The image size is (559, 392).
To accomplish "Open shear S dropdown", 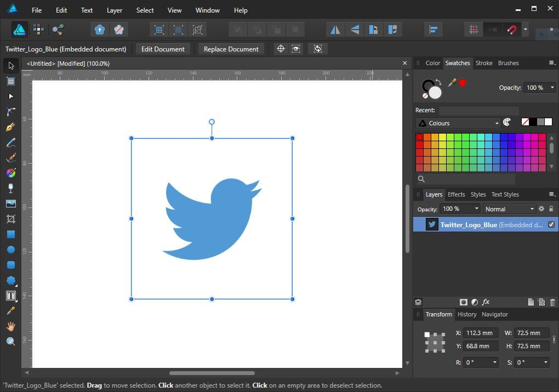I will pyautogui.click(x=545, y=362).
